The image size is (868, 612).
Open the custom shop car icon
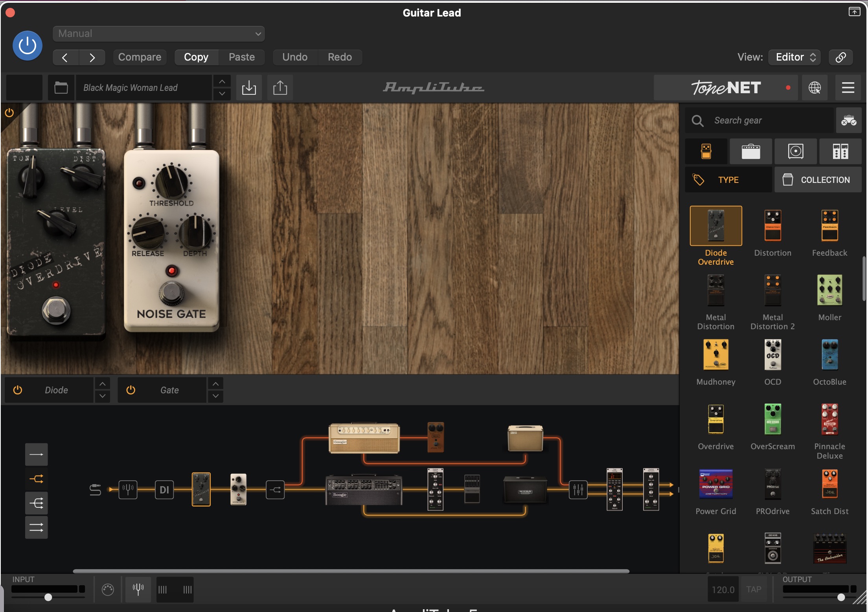849,120
